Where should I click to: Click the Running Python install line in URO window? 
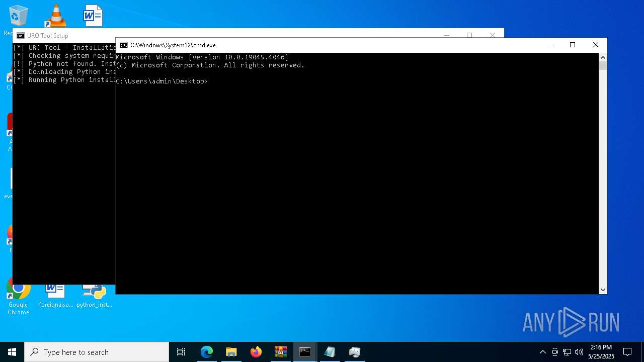(x=65, y=80)
